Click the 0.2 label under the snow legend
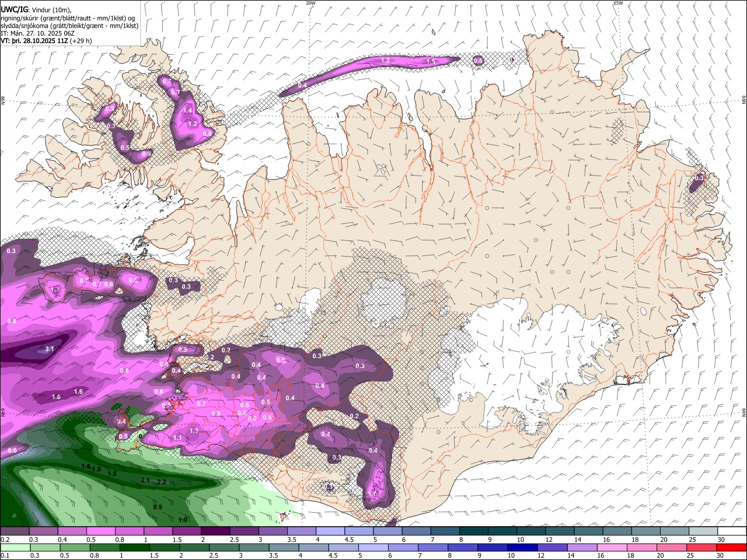 click(x=5, y=540)
